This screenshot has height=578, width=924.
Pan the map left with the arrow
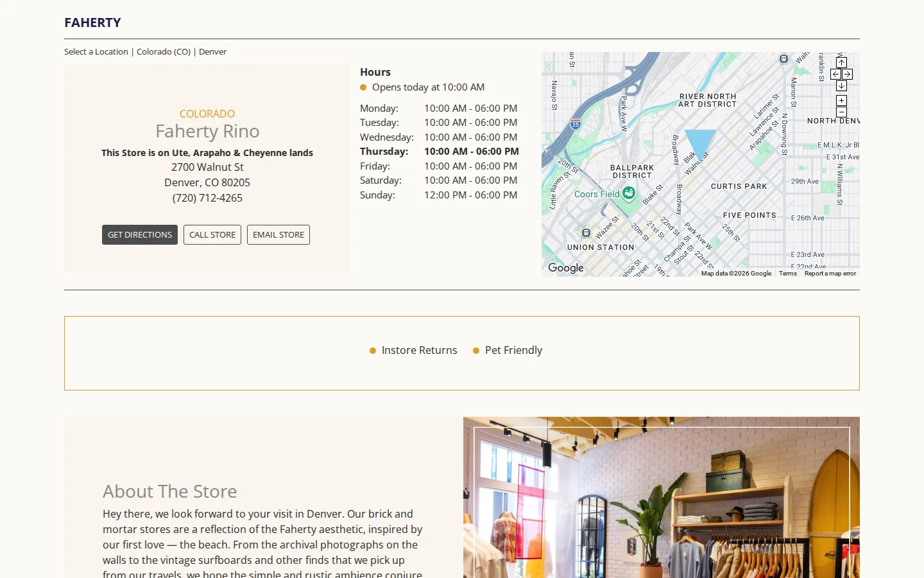click(835, 74)
